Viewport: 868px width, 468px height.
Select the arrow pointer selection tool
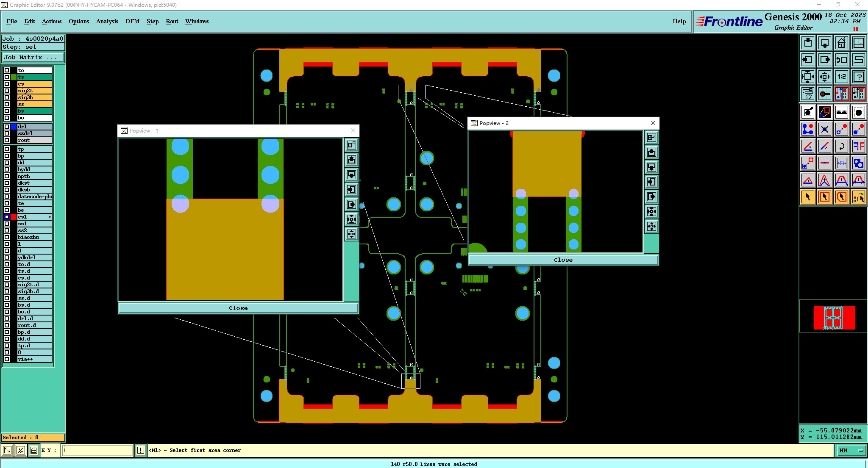pos(808,197)
